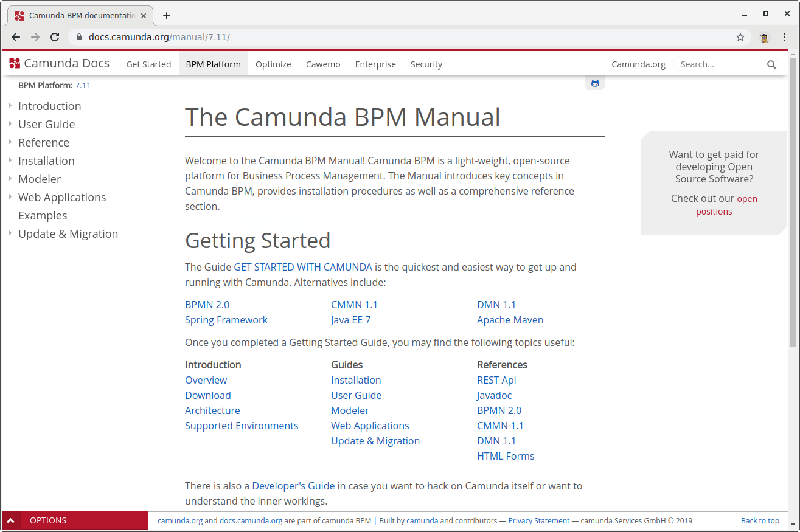Open the Security nav item
The height and width of the screenshot is (532, 800).
coord(426,64)
